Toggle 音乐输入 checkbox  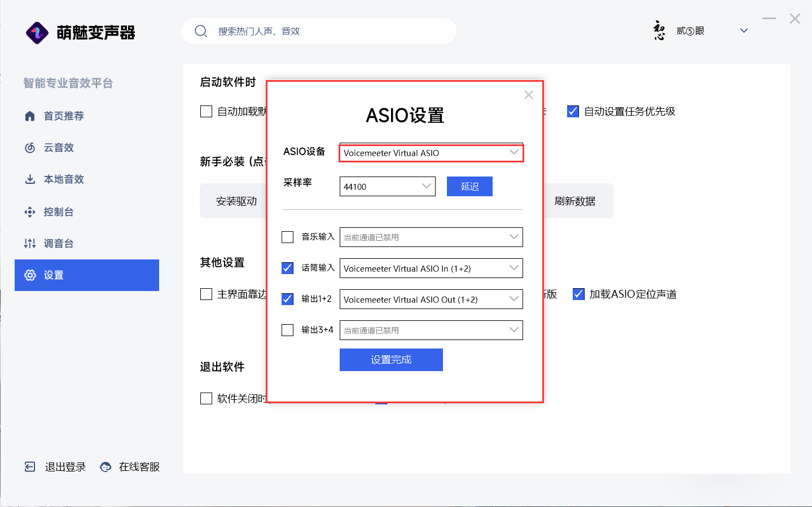(x=288, y=237)
